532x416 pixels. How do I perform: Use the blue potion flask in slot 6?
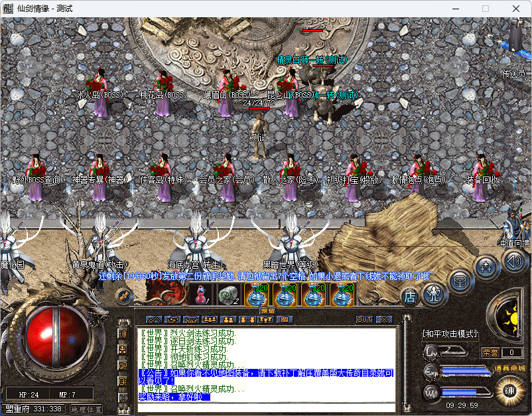(x=342, y=295)
